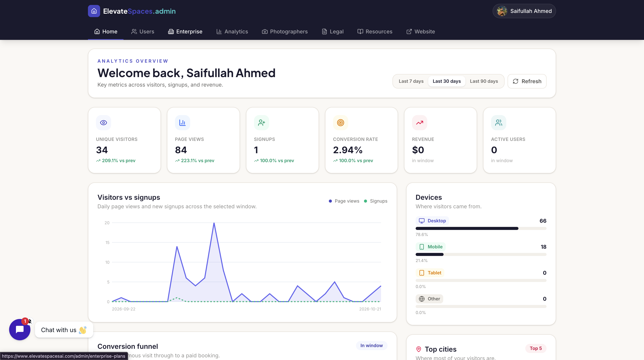Screen dimensions: 644x360
Task: Click the Other device globe label
Action: click(x=429, y=299)
